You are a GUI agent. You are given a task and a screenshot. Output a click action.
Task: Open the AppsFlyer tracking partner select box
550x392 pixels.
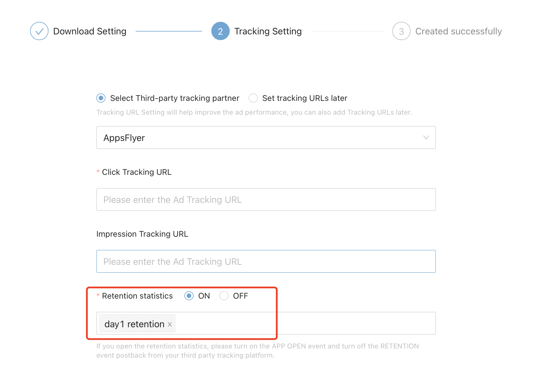pos(266,138)
